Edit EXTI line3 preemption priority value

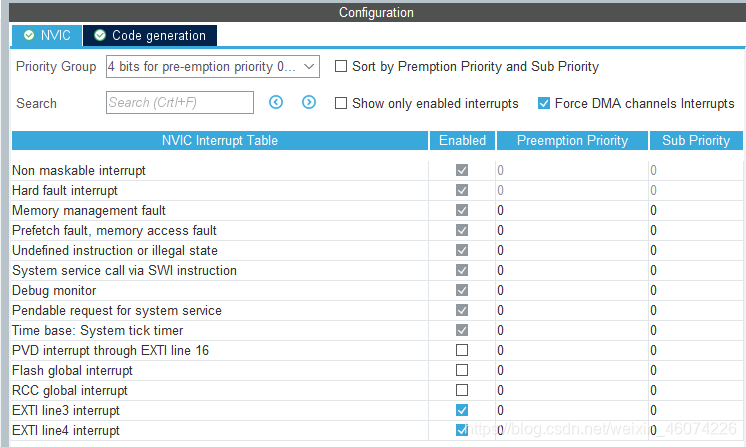(x=572, y=410)
